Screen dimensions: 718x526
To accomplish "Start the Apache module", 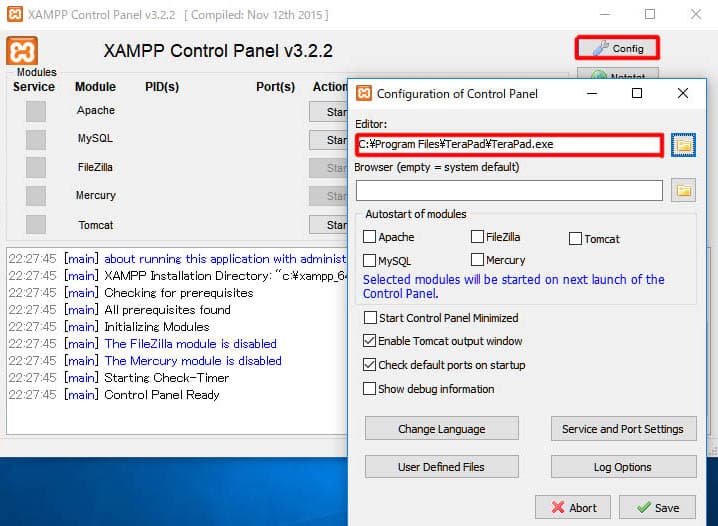I will click(x=328, y=112).
